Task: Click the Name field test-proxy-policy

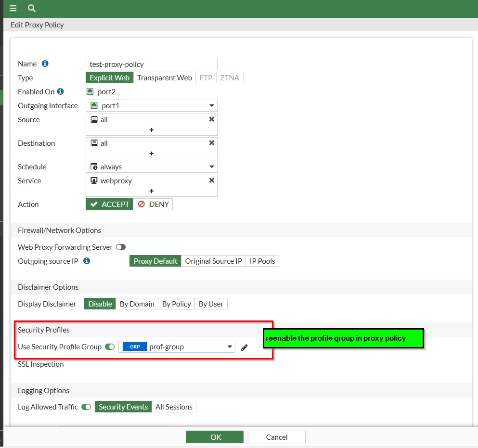Action: (x=152, y=64)
